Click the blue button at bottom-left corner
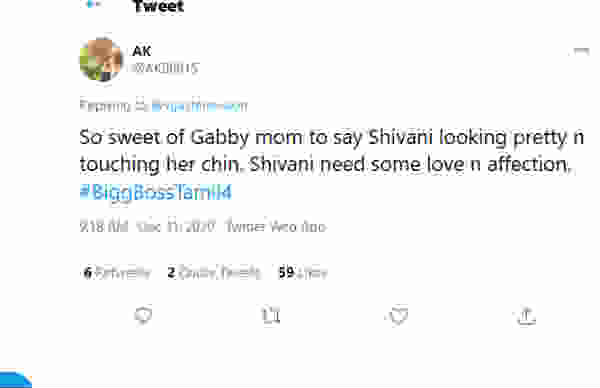This screenshot has height=388, width=600. pos(15,379)
